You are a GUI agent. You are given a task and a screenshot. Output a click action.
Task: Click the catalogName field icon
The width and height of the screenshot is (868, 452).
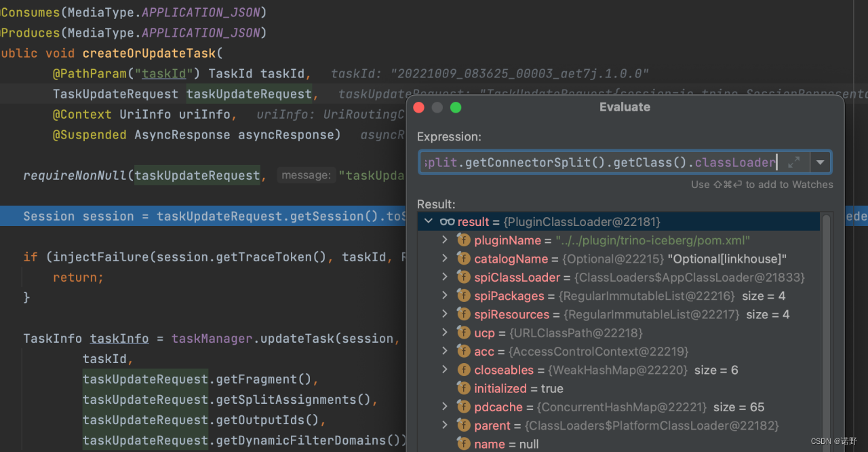[463, 259]
